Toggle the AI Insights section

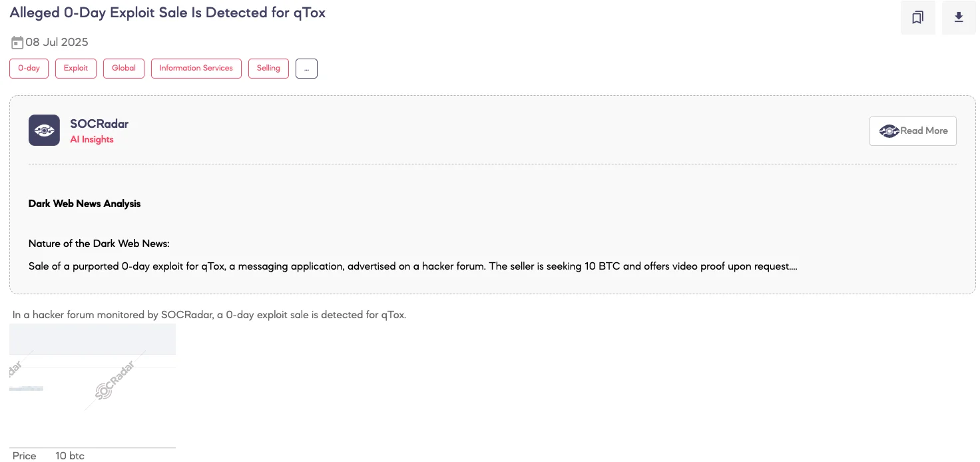[x=92, y=139]
